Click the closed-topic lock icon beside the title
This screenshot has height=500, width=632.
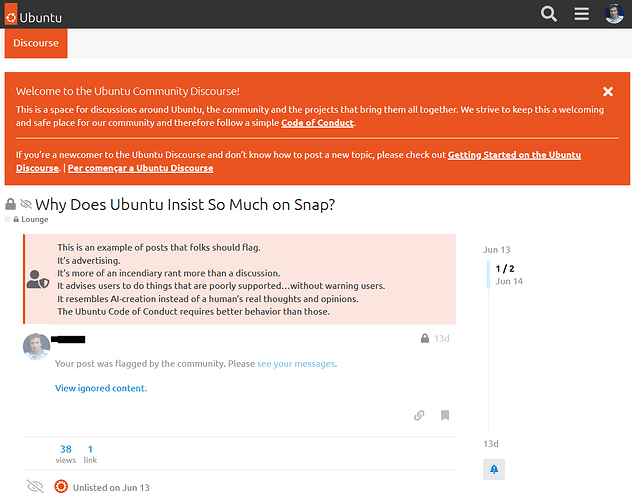tap(10, 204)
